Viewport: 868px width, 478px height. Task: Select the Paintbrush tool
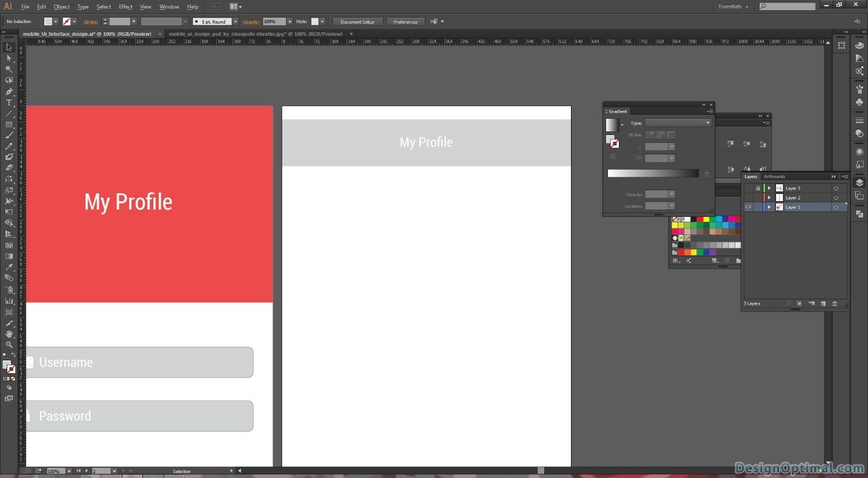tap(9, 135)
